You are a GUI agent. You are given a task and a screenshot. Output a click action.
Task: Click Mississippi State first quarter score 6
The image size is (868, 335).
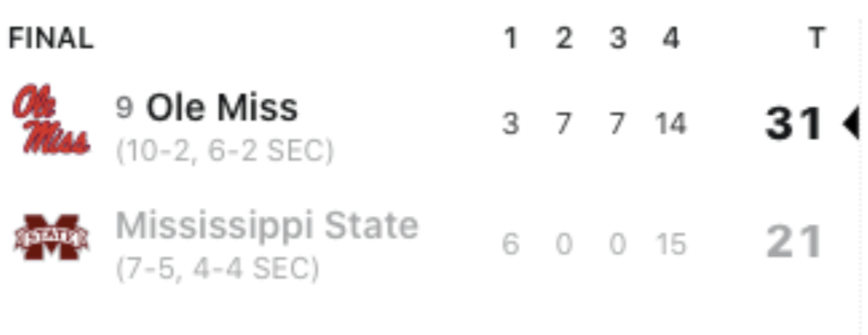click(510, 244)
